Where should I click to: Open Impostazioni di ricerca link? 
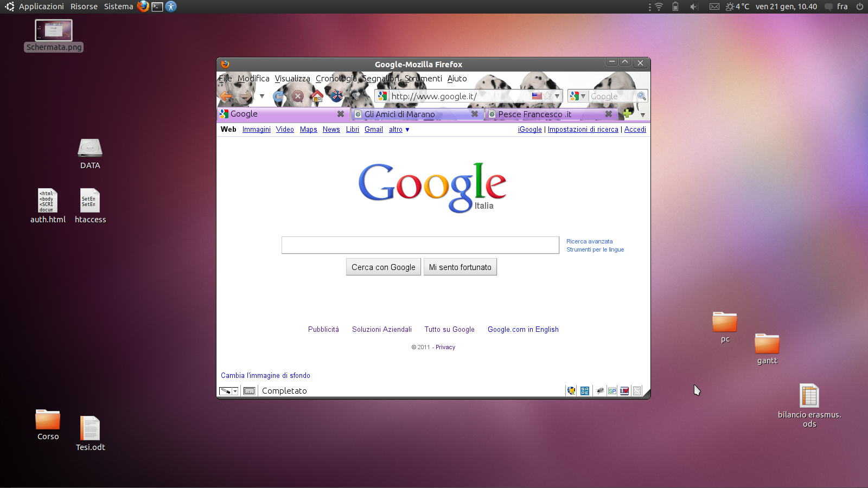583,130
